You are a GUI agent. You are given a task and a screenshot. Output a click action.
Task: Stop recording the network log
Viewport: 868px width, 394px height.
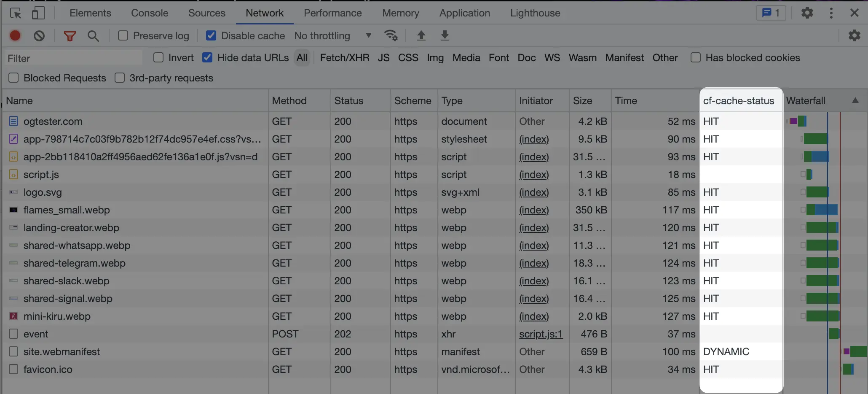point(15,36)
